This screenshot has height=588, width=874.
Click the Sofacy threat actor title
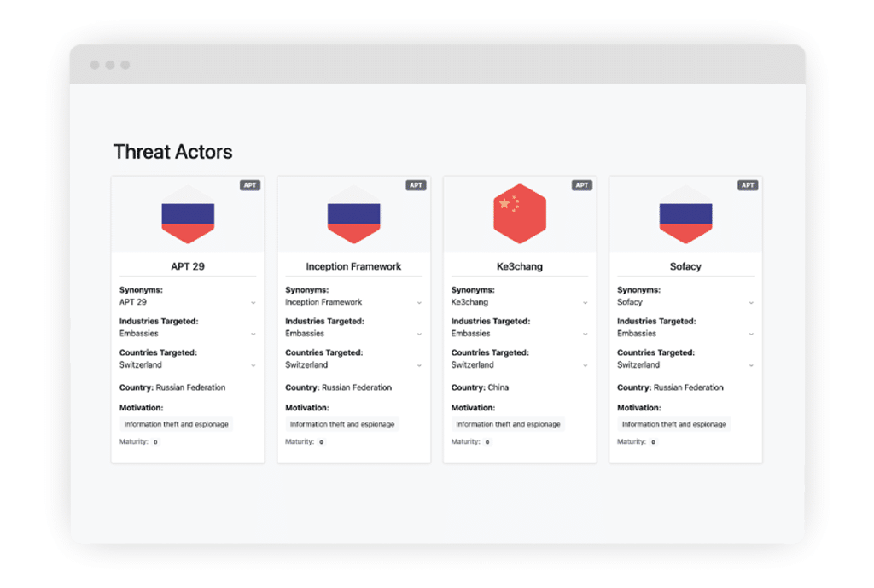[x=685, y=266]
